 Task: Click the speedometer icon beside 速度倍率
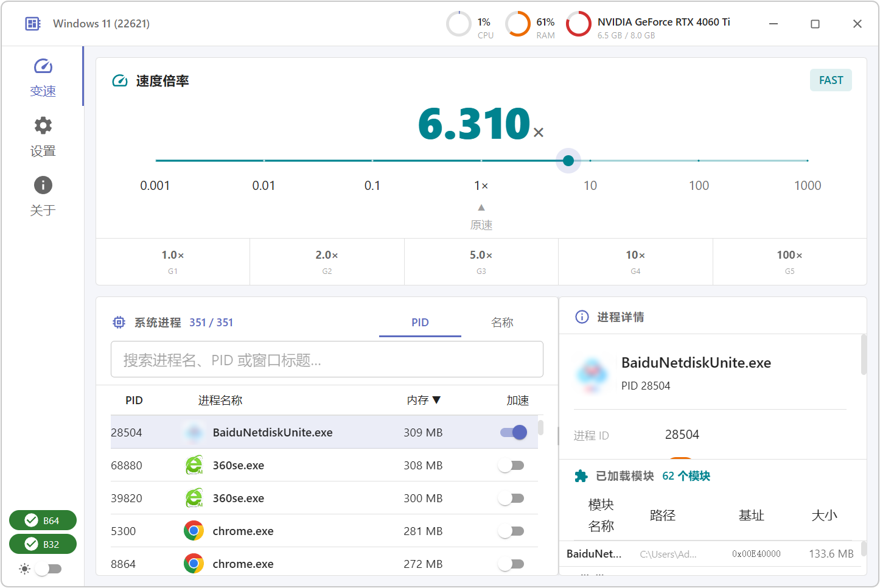(120, 81)
